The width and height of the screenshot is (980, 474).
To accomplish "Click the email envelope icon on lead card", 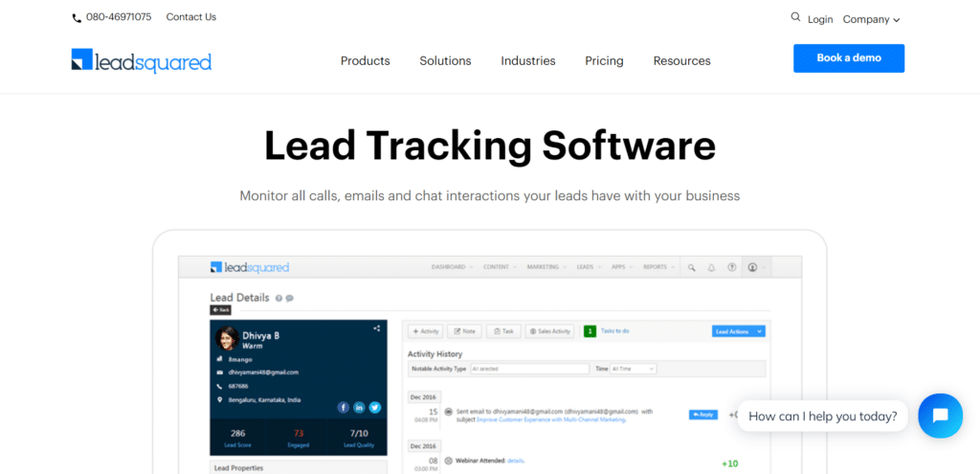I will coord(219,372).
